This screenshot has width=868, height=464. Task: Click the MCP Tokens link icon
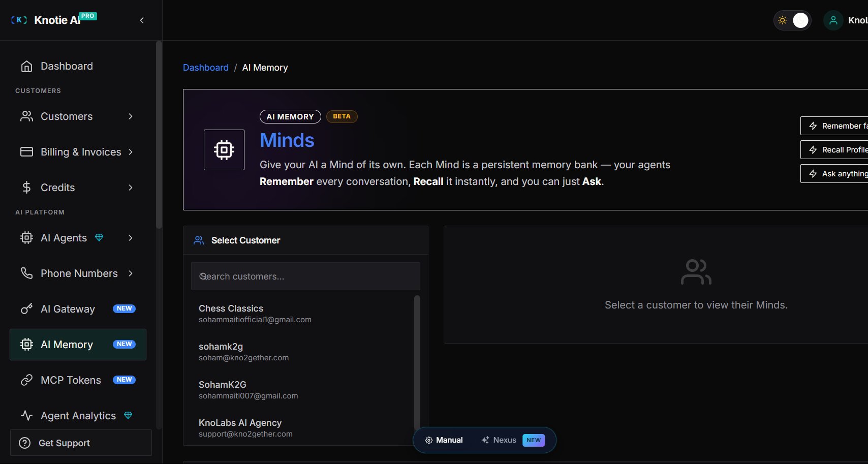[26, 380]
